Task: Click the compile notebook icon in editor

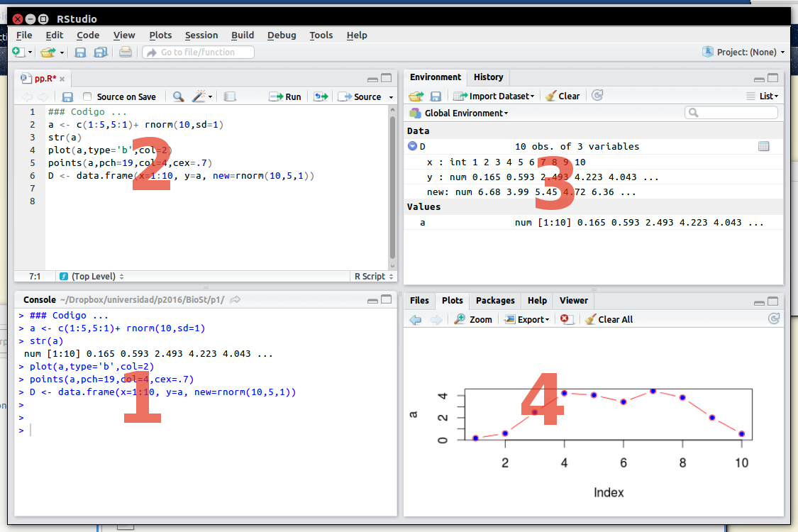Action: click(229, 96)
